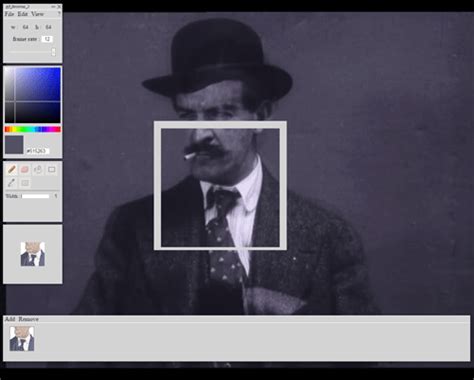Click the hex color code field

(37, 151)
